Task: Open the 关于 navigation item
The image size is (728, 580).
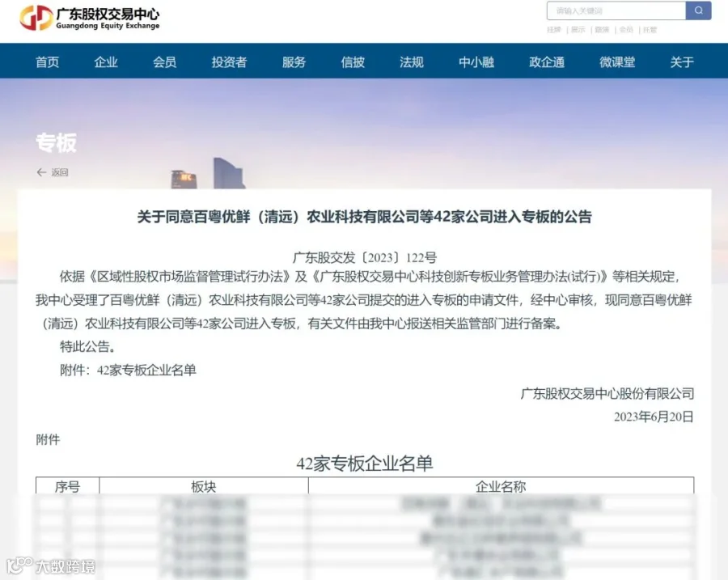Action: 682,61
